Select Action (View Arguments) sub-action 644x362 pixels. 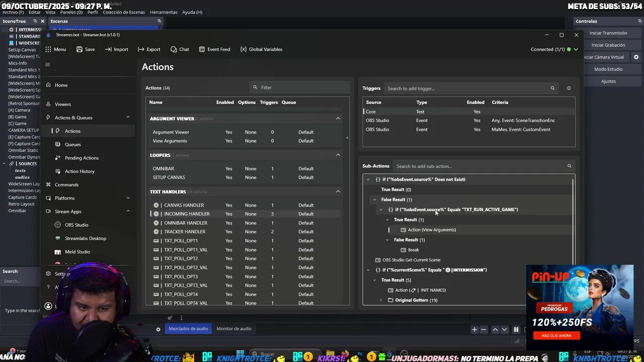[432, 230]
